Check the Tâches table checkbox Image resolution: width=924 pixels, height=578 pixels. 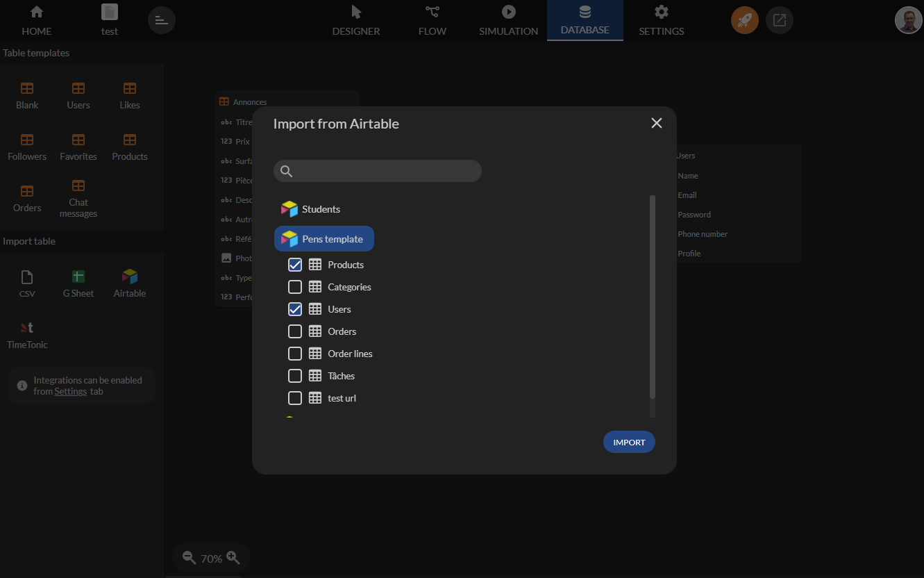point(295,376)
